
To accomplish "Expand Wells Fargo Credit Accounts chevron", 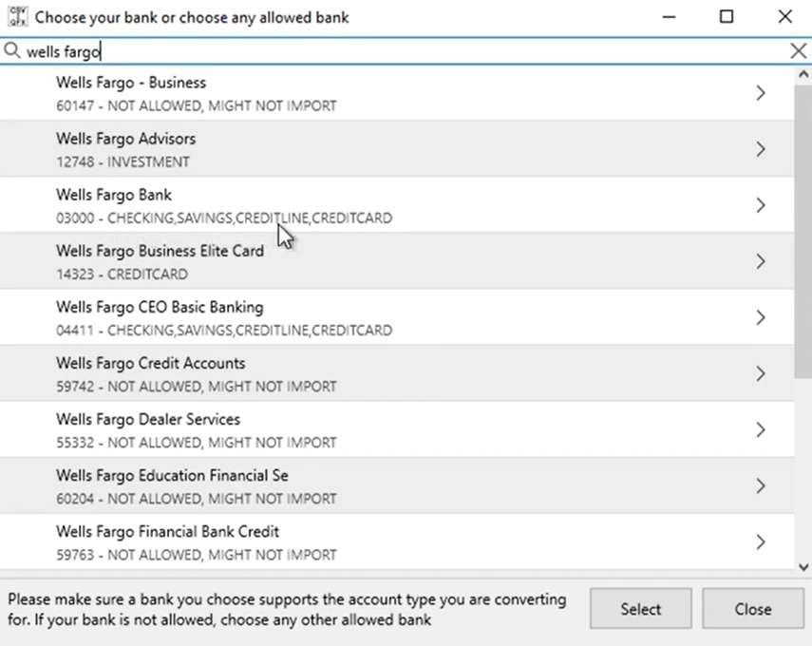I will 760,373.
